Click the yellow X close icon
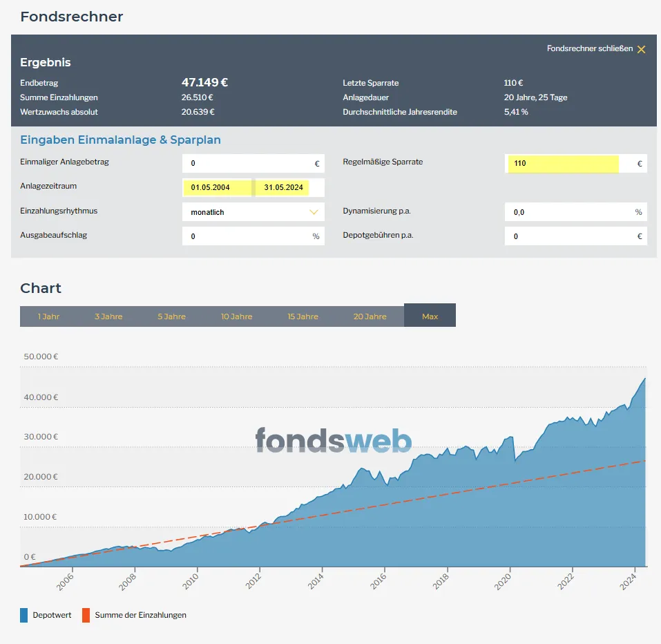Viewport: 661px width, 644px height. 641,49
